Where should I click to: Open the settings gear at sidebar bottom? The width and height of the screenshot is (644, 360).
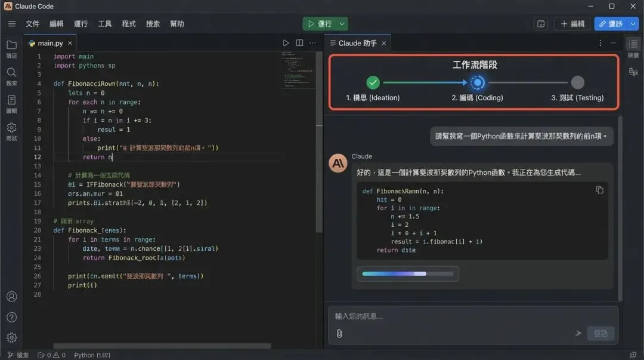click(11, 337)
